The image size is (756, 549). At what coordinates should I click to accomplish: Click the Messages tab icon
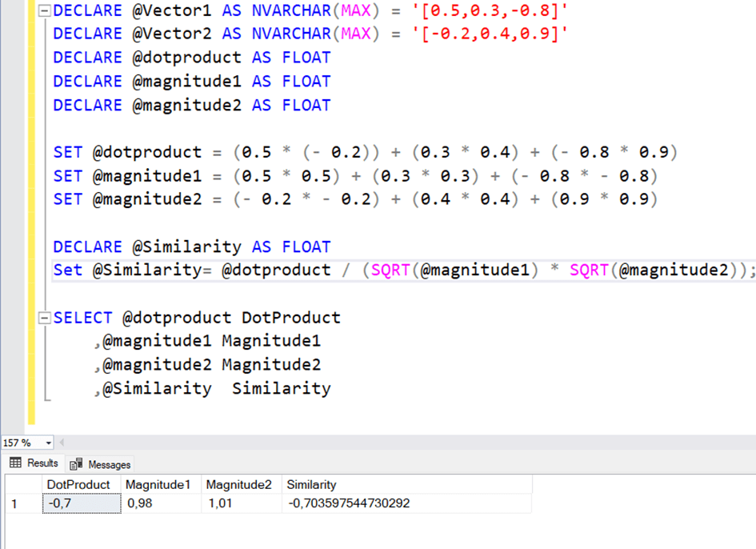click(77, 464)
